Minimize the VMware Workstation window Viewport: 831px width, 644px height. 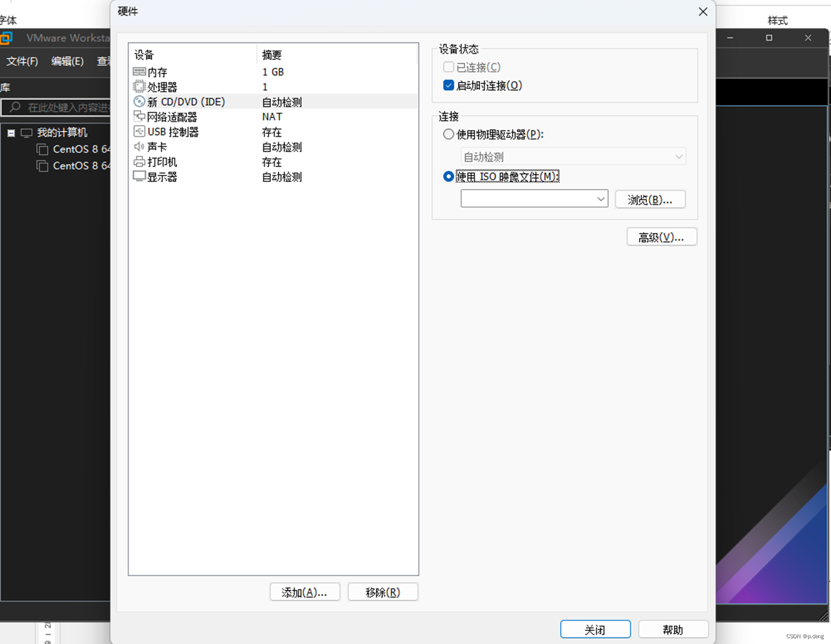(730, 38)
